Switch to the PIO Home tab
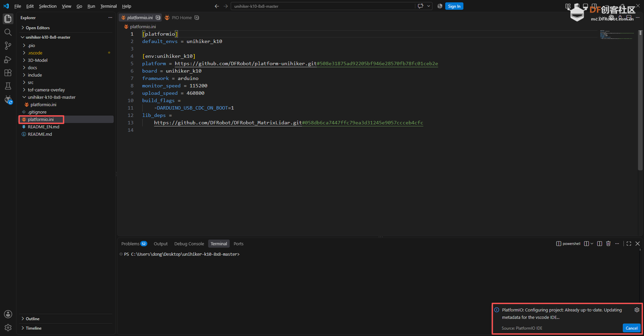This screenshot has width=644, height=336. 182,18
